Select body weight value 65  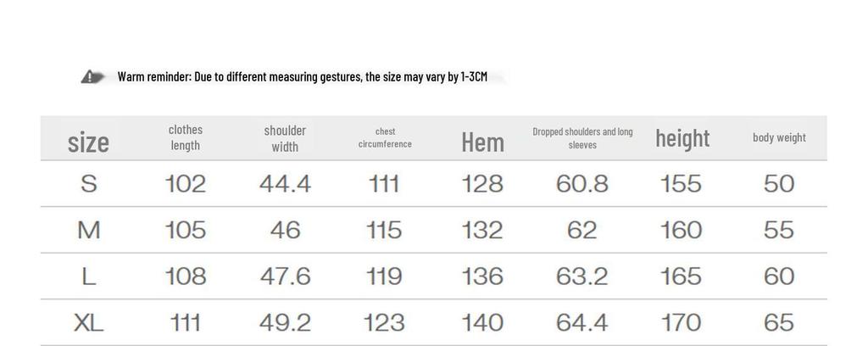(779, 322)
